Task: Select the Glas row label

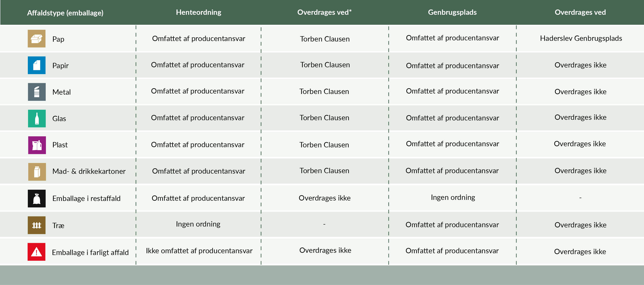Action: click(x=59, y=118)
